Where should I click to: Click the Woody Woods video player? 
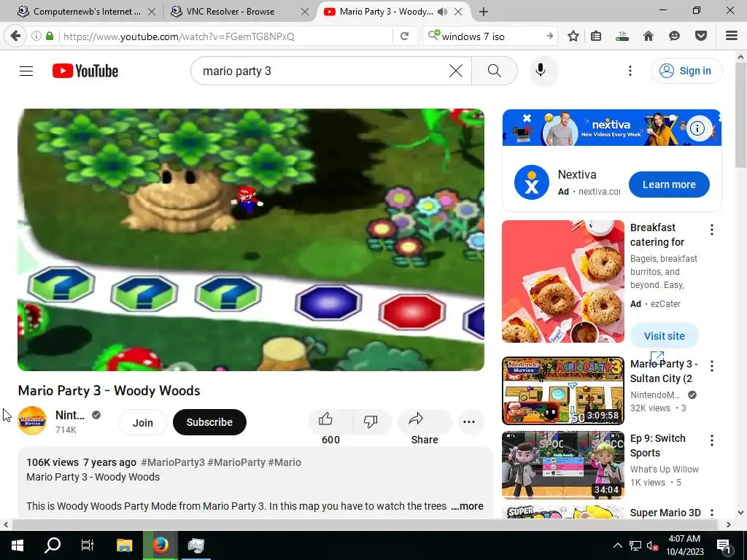[x=251, y=240]
